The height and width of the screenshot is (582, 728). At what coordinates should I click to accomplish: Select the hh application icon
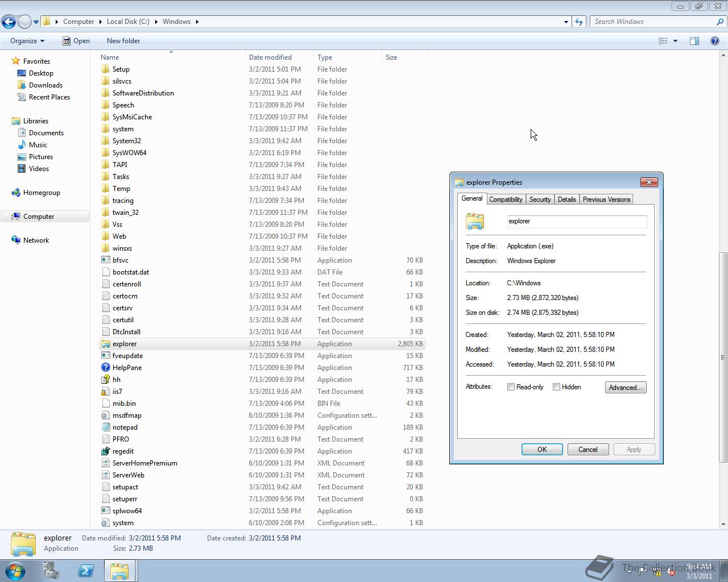105,380
